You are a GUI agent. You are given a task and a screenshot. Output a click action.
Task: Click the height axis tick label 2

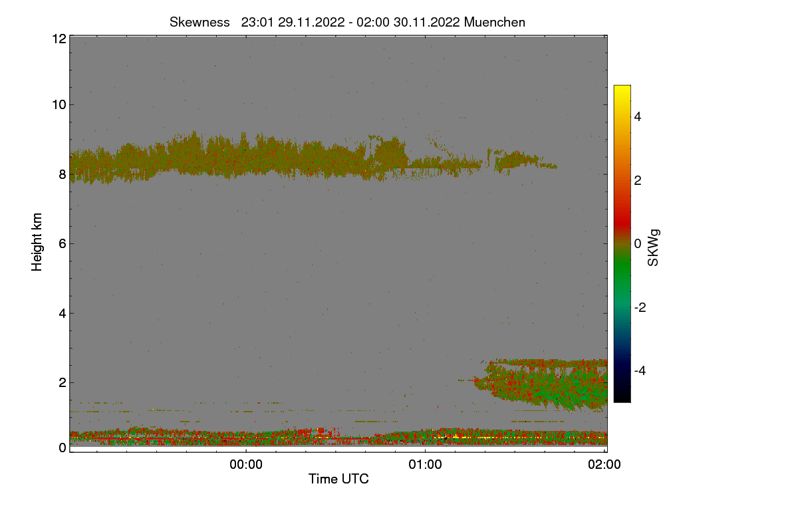click(63, 382)
